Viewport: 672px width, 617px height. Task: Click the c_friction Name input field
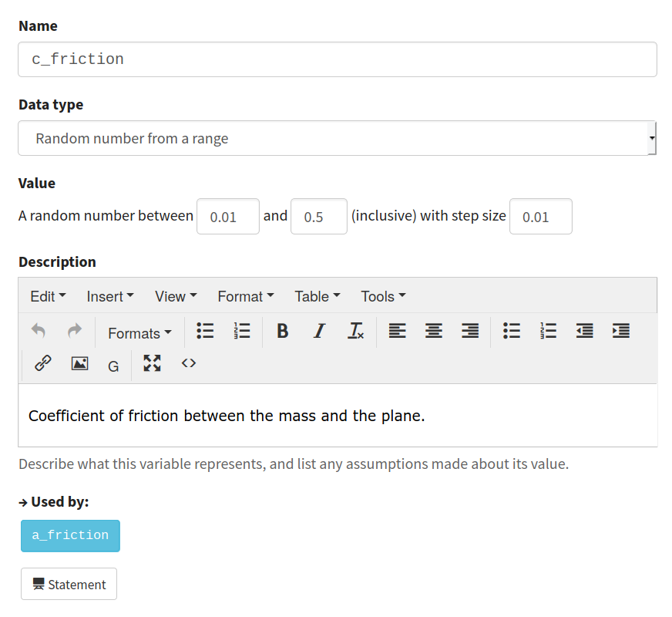tap(338, 59)
